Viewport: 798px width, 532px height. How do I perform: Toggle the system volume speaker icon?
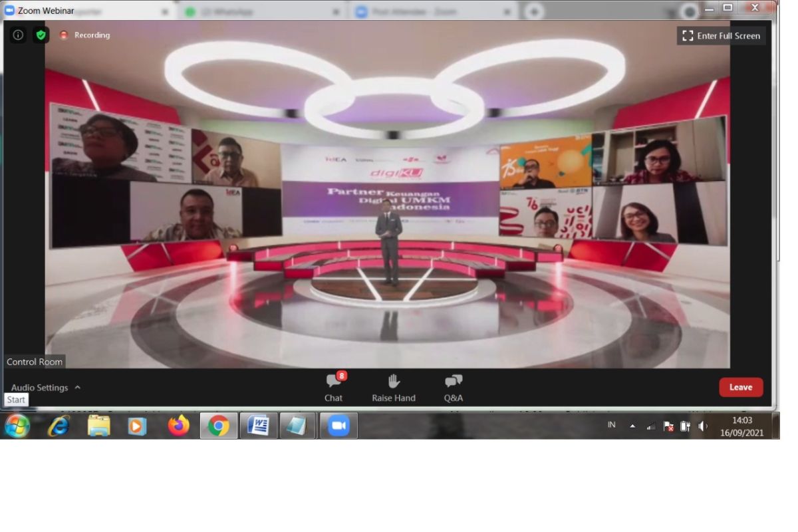(x=703, y=426)
